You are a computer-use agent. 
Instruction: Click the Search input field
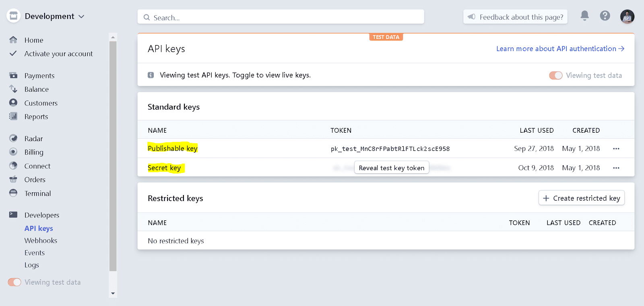pos(281,17)
